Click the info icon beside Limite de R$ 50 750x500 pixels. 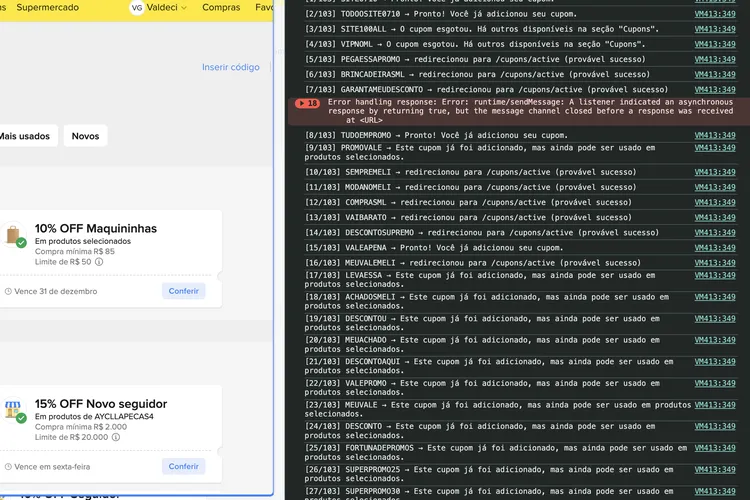(x=99, y=262)
